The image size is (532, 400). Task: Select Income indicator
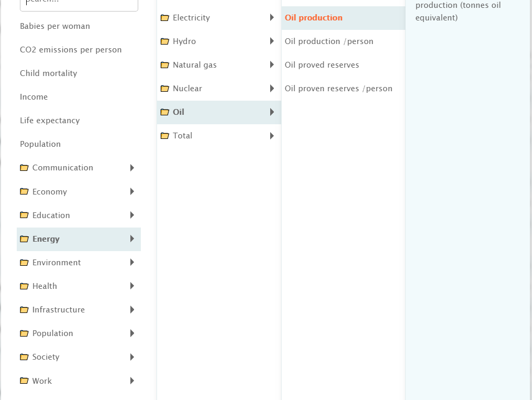coord(34,97)
